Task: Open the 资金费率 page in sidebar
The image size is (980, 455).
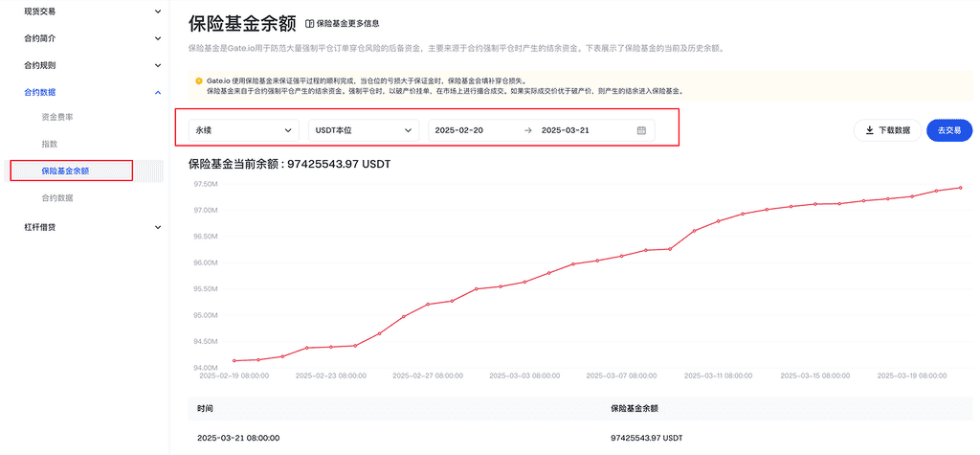Action: (x=57, y=117)
